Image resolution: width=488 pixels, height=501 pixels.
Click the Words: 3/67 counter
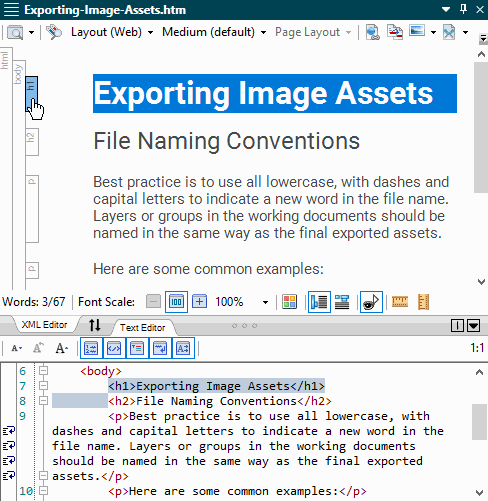[34, 302]
